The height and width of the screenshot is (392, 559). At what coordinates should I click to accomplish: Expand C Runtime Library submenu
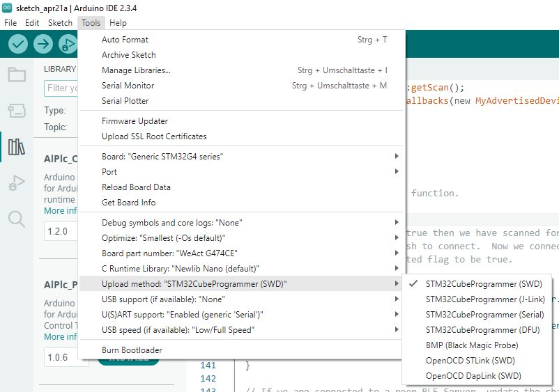tap(243, 269)
